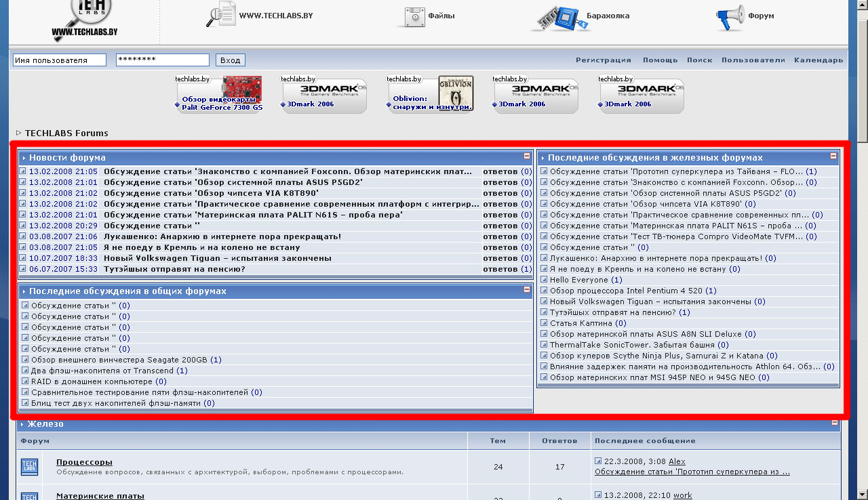Collapse 'Последние обсуждения в железных форумах' panel
The height and width of the screenshot is (500, 868).
(x=833, y=157)
